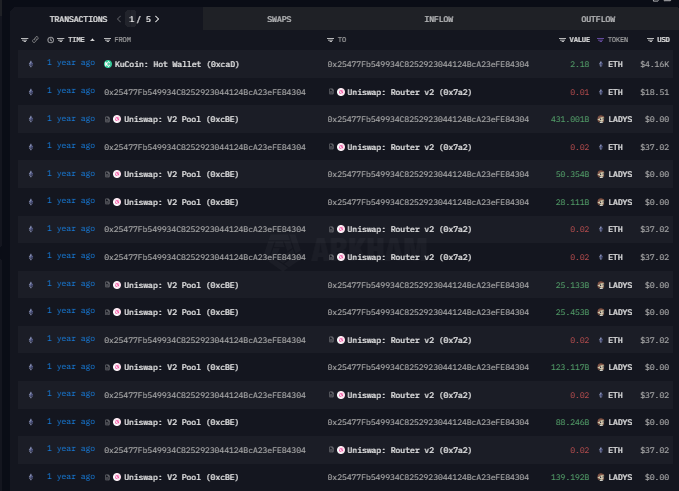Open the purple TOKEN column filter

click(600, 40)
